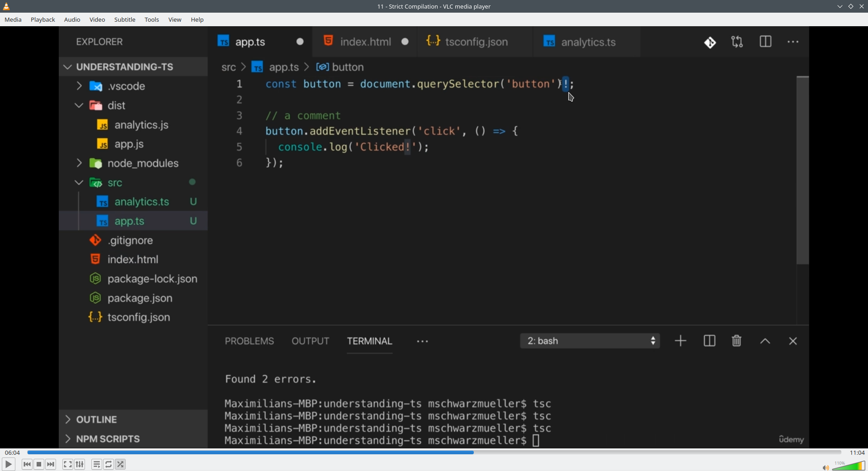Stop playback with the stop button

39,464
